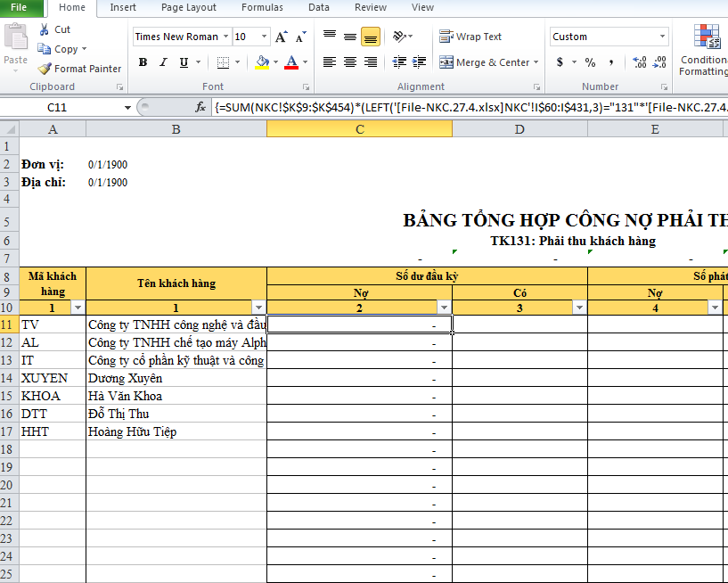The height and width of the screenshot is (583, 728).
Task: Increase indent in the Alignment group
Action: 420,62
